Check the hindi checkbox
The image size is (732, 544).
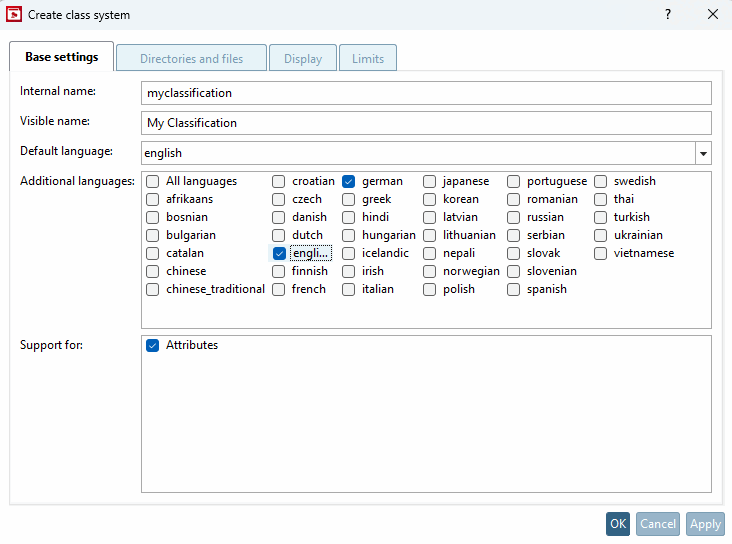349,217
